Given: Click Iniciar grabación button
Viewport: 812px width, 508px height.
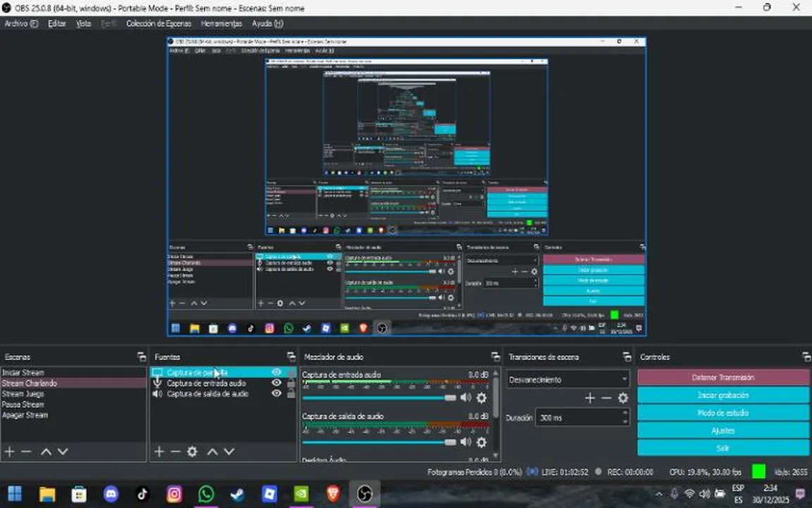Looking at the screenshot, I should pos(723,395).
